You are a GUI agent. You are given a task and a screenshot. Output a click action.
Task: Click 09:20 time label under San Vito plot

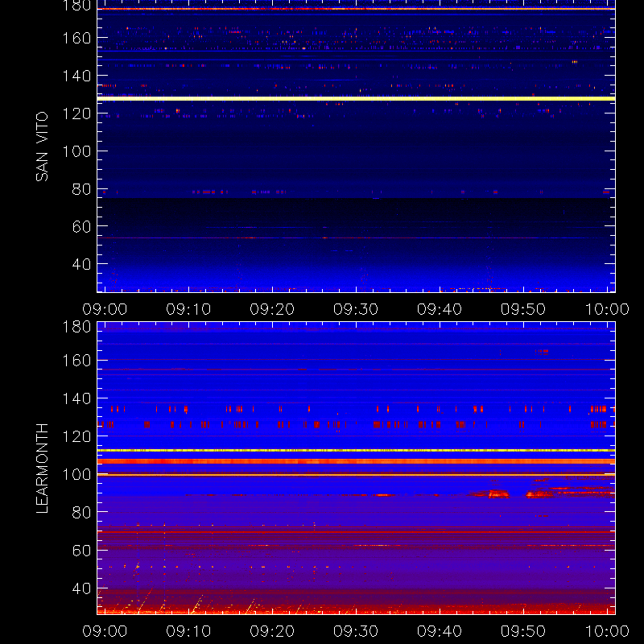tap(272, 309)
